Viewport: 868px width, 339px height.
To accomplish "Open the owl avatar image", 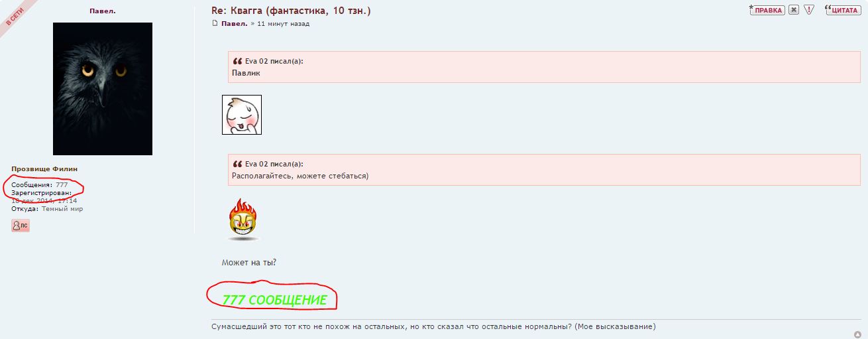I will 103,89.
